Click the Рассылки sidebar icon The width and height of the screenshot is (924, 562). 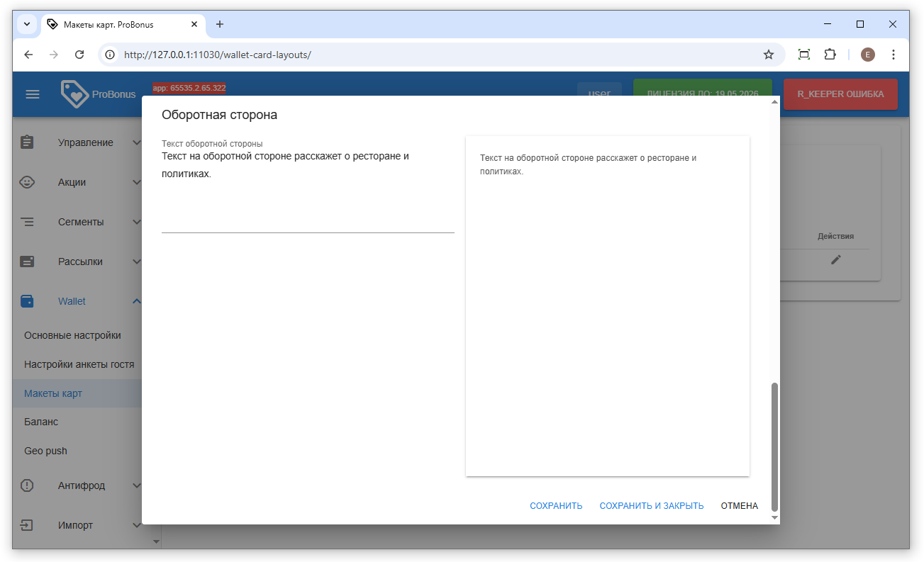click(27, 262)
